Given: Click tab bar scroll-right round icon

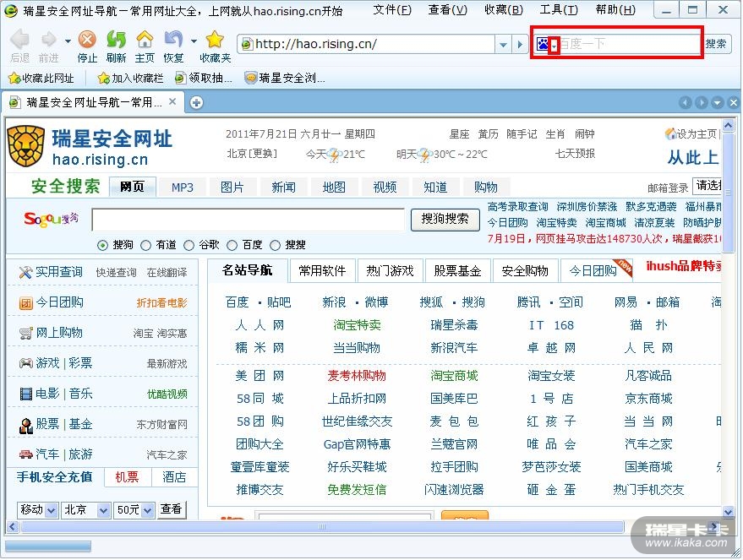Looking at the screenshot, I should (x=702, y=102).
